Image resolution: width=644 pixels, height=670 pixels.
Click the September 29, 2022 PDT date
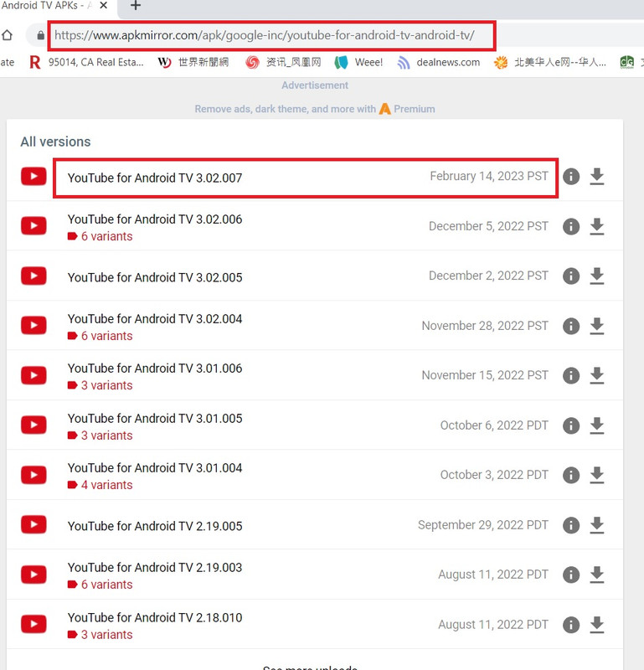coord(483,525)
